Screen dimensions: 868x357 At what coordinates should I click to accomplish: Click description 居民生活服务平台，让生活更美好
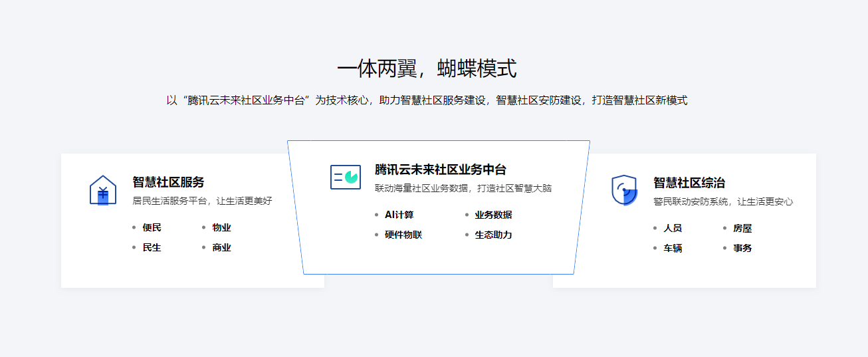coord(202,201)
